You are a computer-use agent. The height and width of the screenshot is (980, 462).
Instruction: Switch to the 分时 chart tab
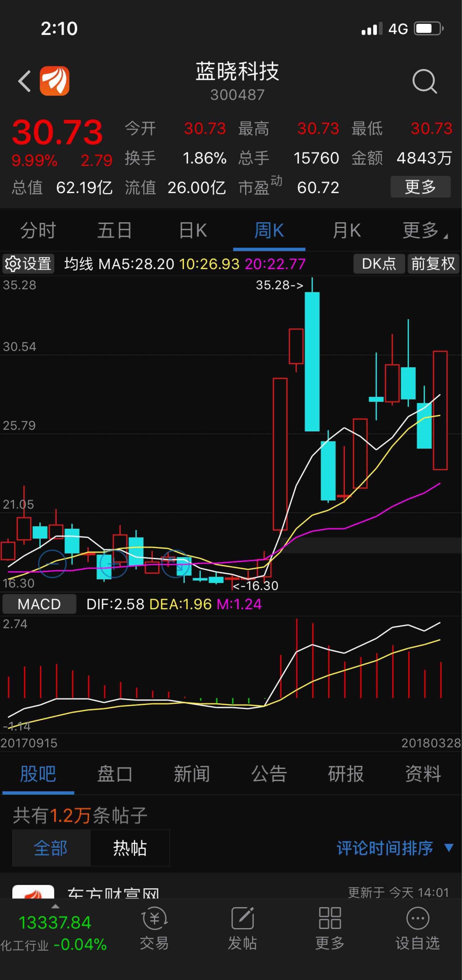[38, 231]
